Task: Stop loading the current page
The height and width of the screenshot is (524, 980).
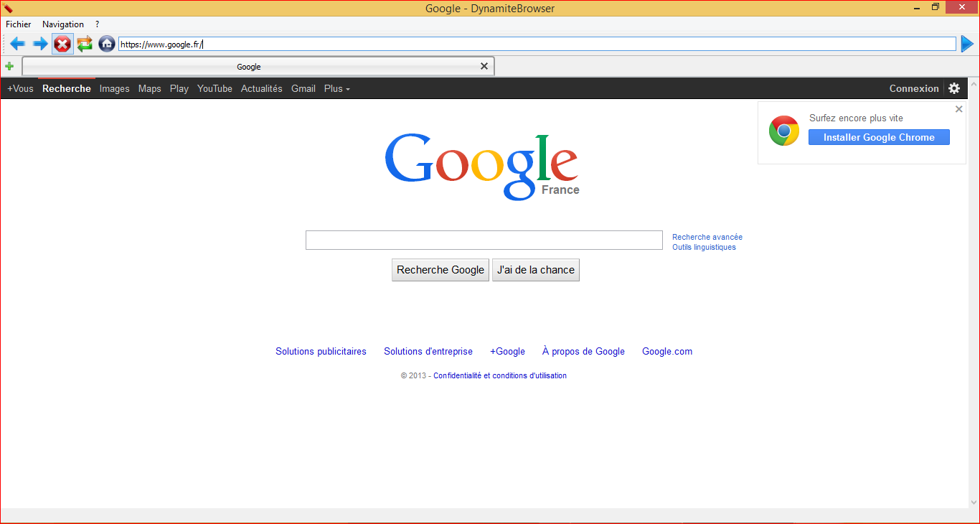Action: (62, 44)
